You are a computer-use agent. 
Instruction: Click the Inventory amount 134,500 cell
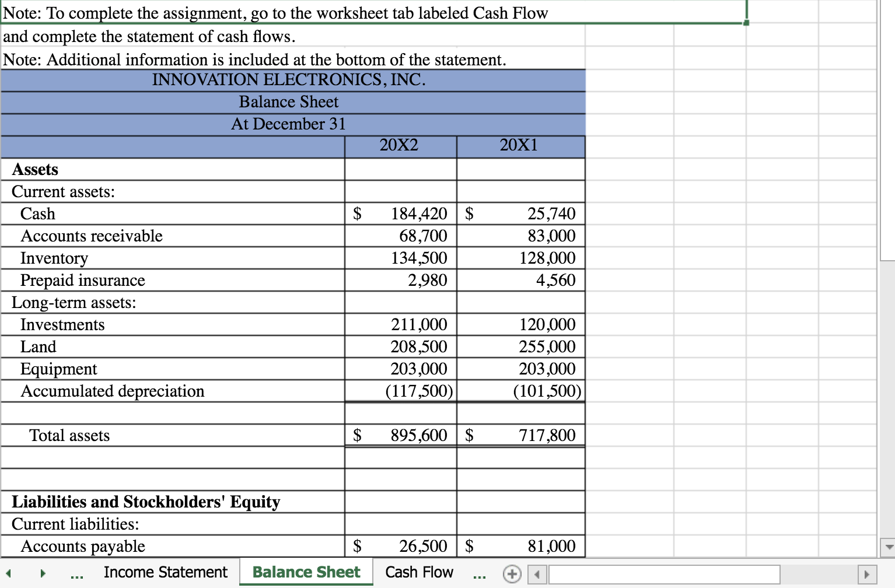coord(400,258)
